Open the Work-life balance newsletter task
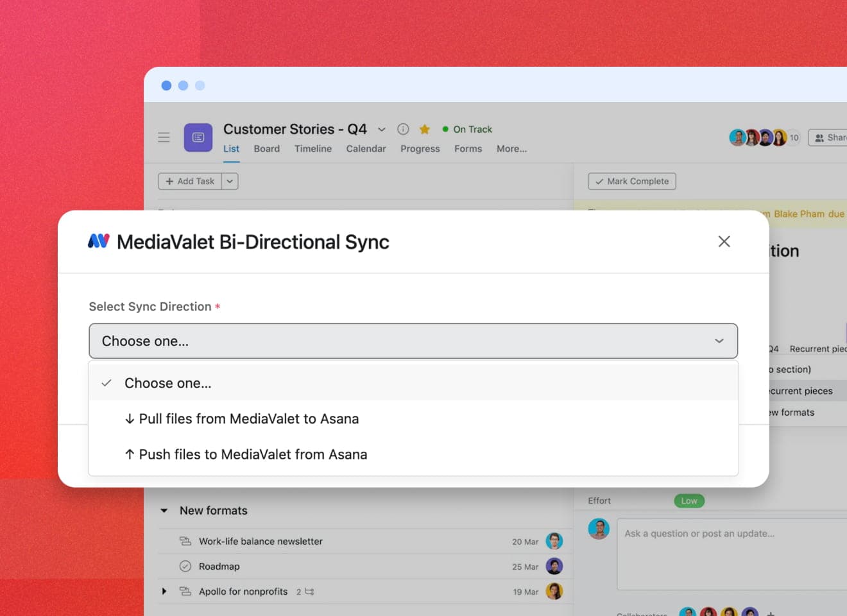The image size is (847, 616). [261, 542]
